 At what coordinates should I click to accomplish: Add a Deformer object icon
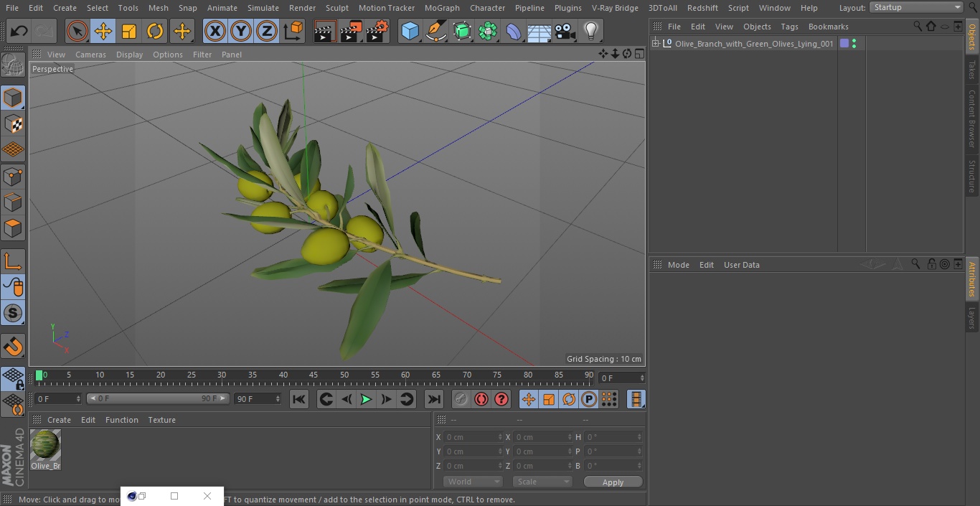click(x=513, y=32)
